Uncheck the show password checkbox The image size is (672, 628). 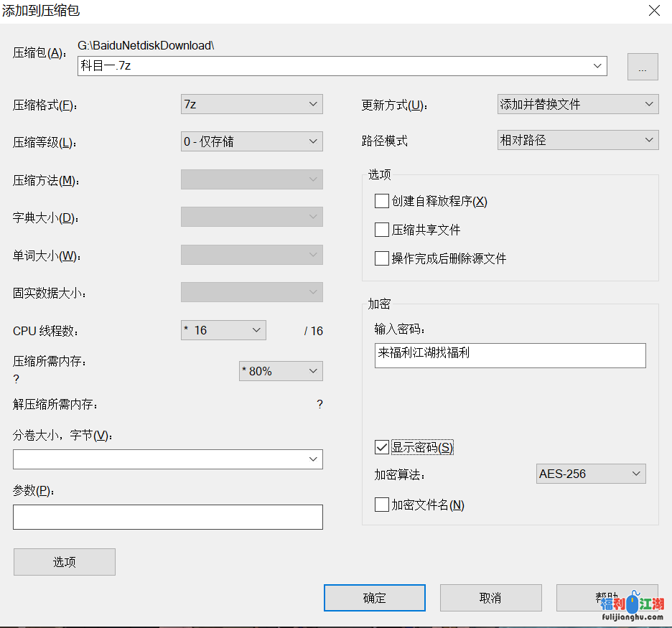(x=382, y=448)
